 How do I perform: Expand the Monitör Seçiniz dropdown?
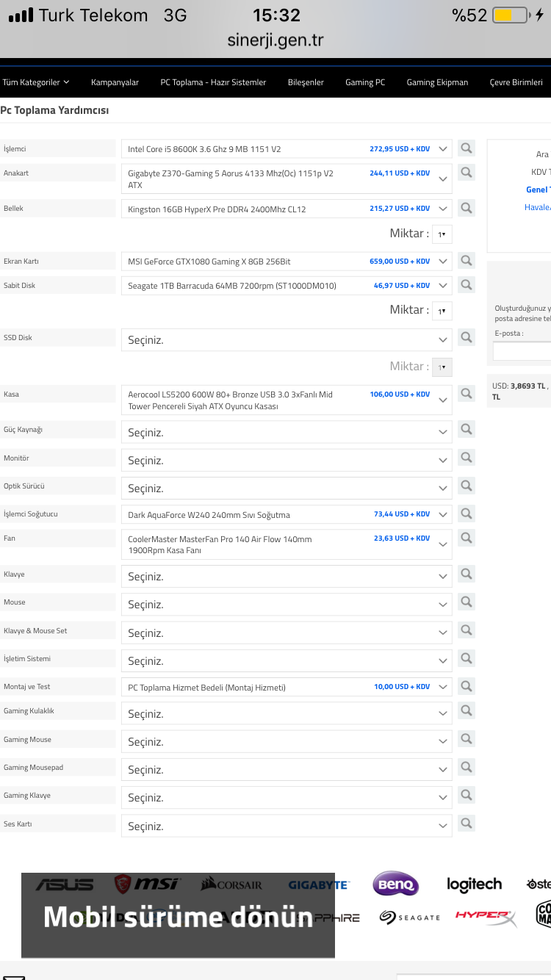tap(287, 460)
